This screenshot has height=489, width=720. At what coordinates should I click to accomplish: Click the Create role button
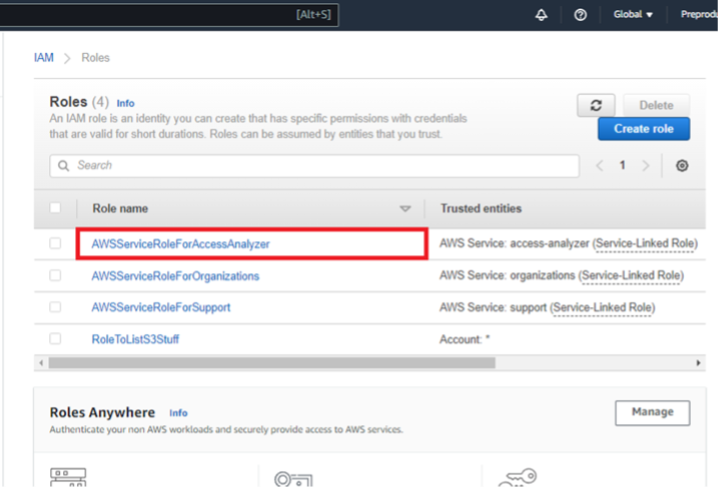pos(644,129)
